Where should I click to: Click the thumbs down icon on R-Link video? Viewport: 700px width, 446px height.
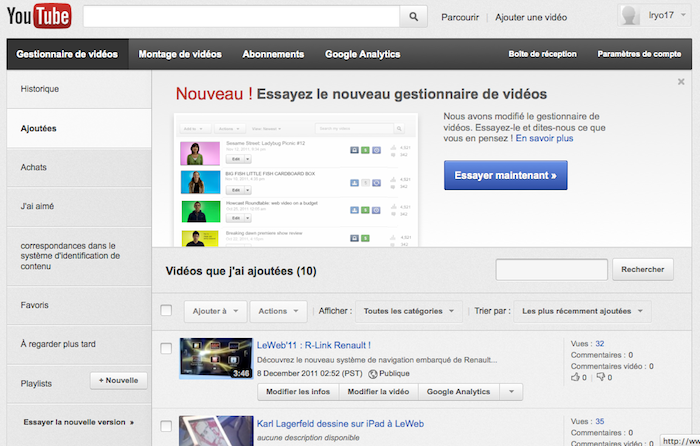(x=600, y=378)
